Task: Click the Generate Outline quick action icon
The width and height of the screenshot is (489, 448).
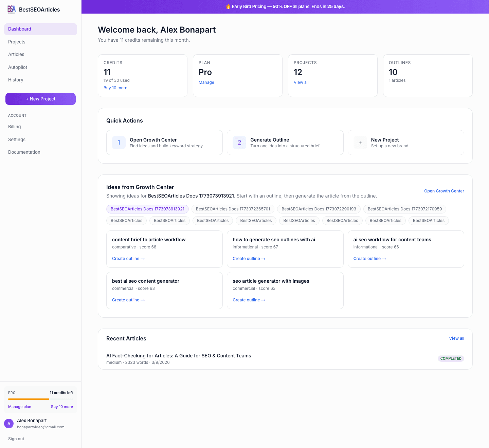Action: pos(239,143)
